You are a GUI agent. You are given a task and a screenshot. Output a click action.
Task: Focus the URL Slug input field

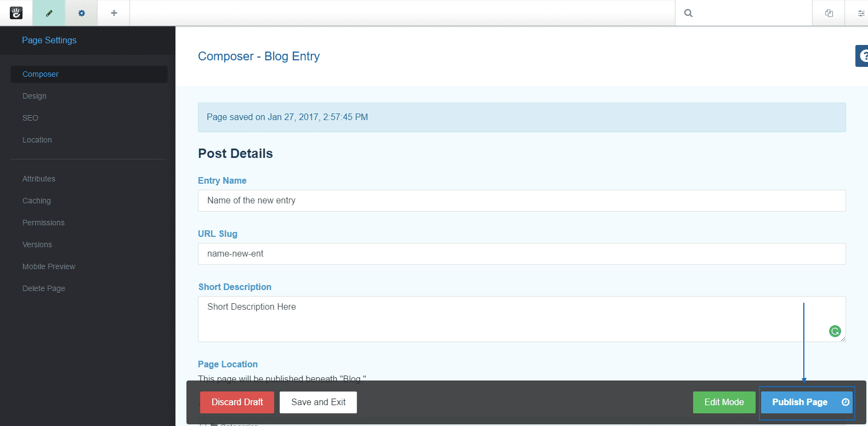point(521,254)
